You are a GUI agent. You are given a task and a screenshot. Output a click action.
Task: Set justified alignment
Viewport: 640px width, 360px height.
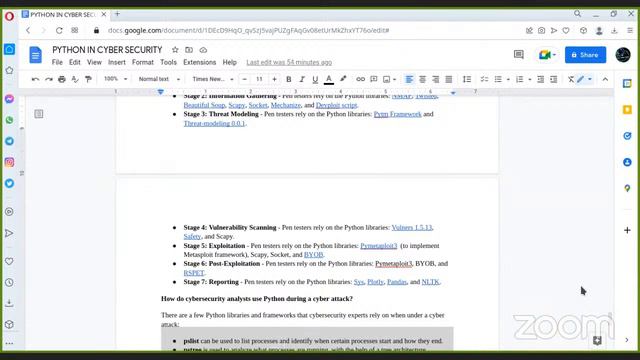coord(449,79)
